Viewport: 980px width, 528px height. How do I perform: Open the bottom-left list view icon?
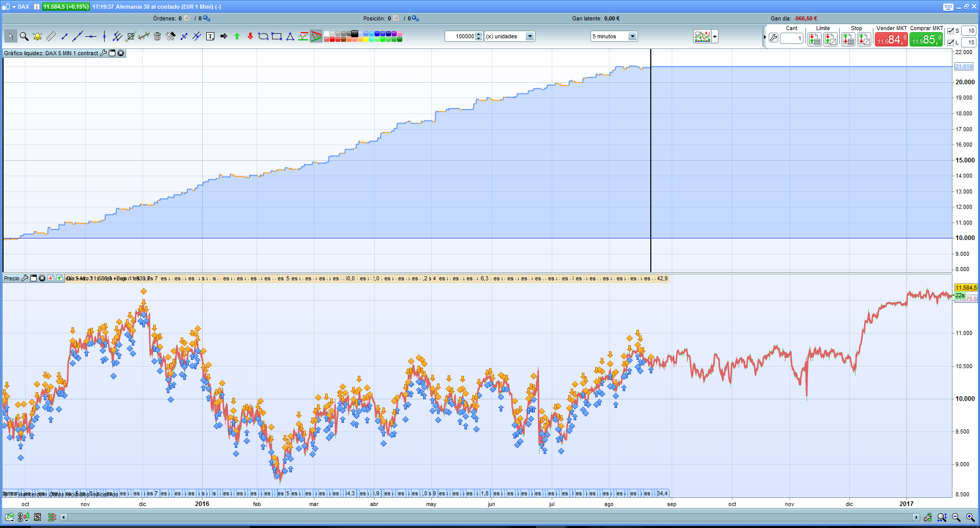coord(37,517)
